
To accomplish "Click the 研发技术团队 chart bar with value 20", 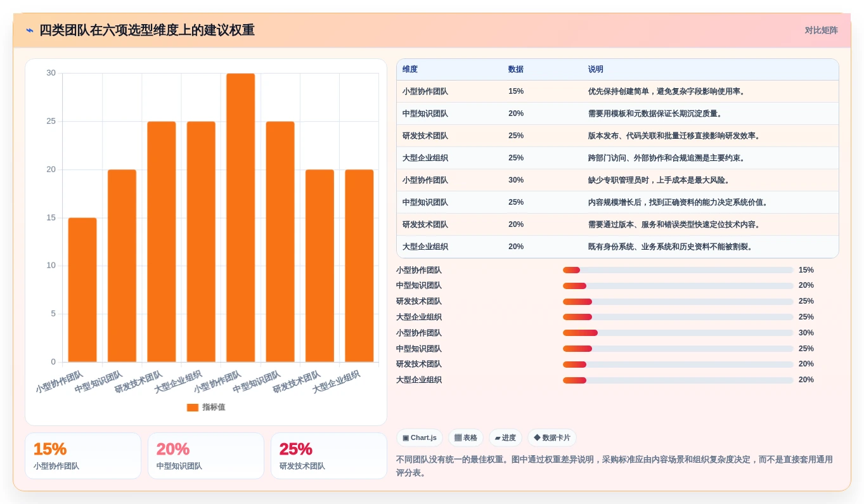I will [319, 266].
